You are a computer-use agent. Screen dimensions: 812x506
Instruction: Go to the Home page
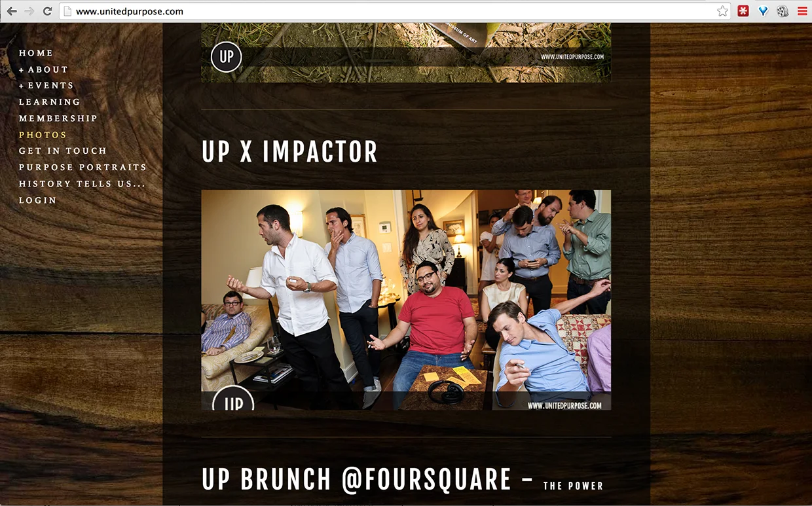[x=36, y=53]
